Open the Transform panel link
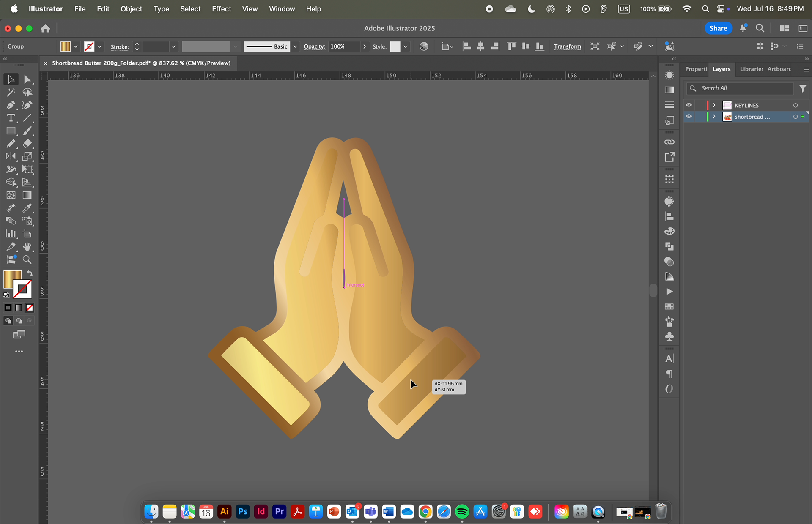This screenshot has width=812, height=524. click(567, 46)
